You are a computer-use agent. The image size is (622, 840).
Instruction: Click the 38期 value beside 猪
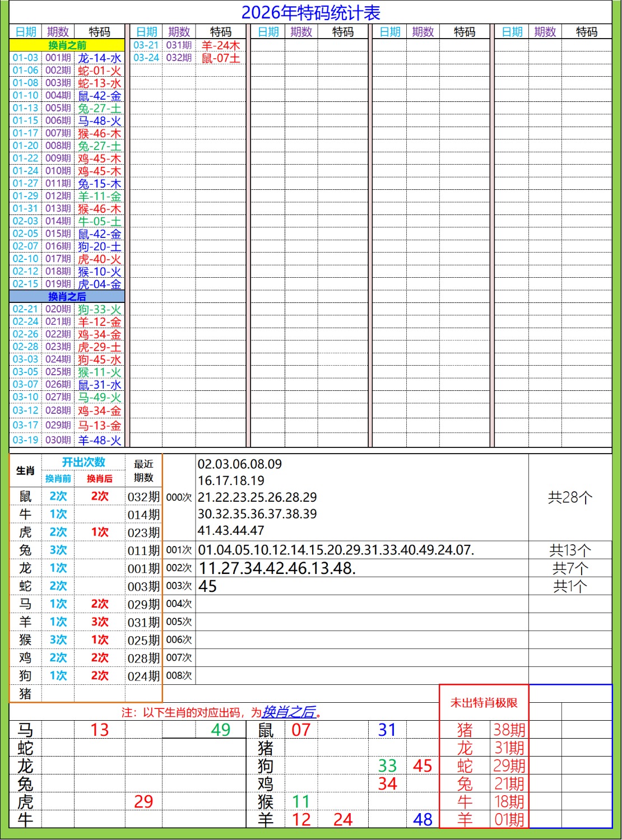[509, 730]
